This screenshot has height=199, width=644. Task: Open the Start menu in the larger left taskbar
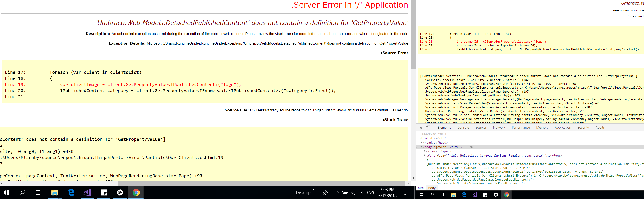7,192
